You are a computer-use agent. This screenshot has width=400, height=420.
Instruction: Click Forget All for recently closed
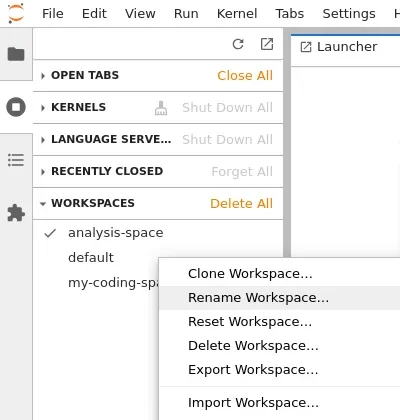(x=242, y=172)
